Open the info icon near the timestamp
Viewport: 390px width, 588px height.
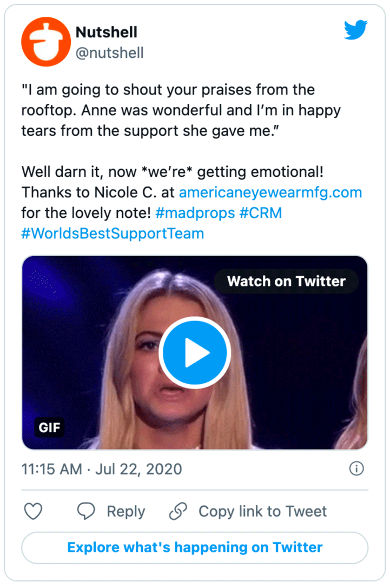click(x=357, y=469)
